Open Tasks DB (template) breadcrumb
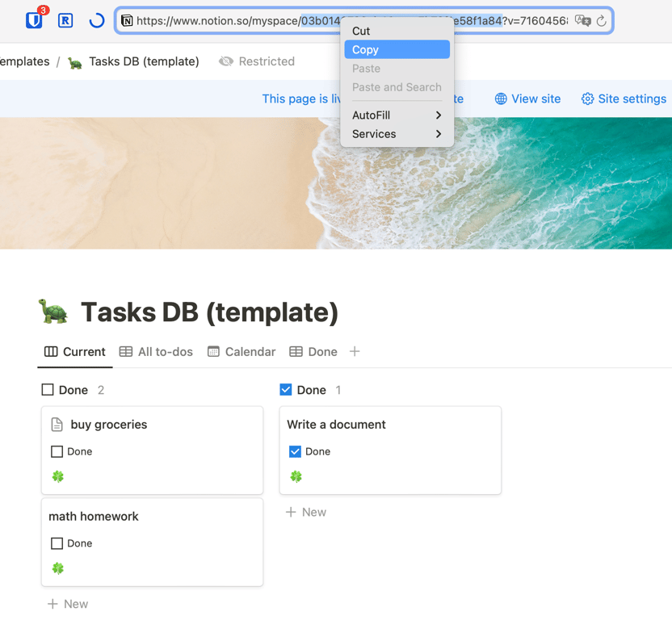This screenshot has width=672, height=620. pos(133,61)
